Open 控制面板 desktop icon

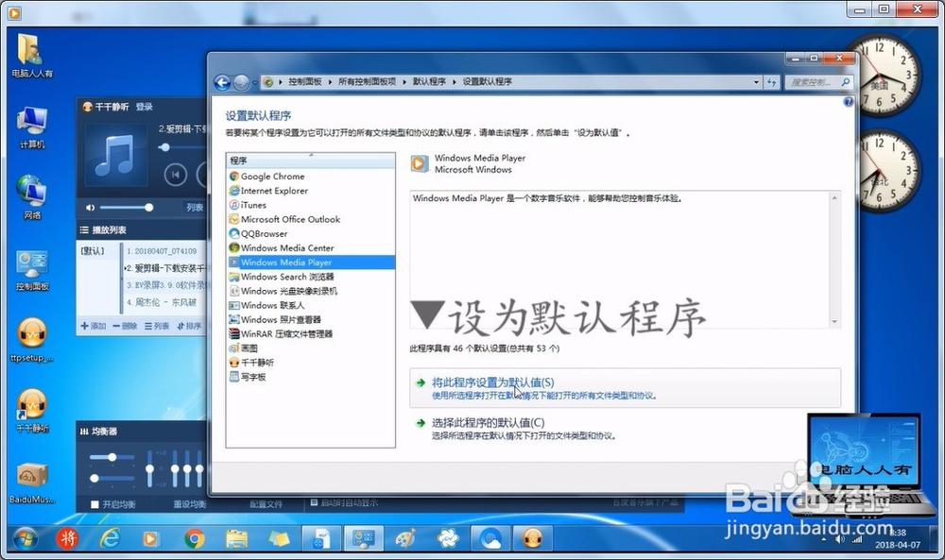[x=32, y=270]
